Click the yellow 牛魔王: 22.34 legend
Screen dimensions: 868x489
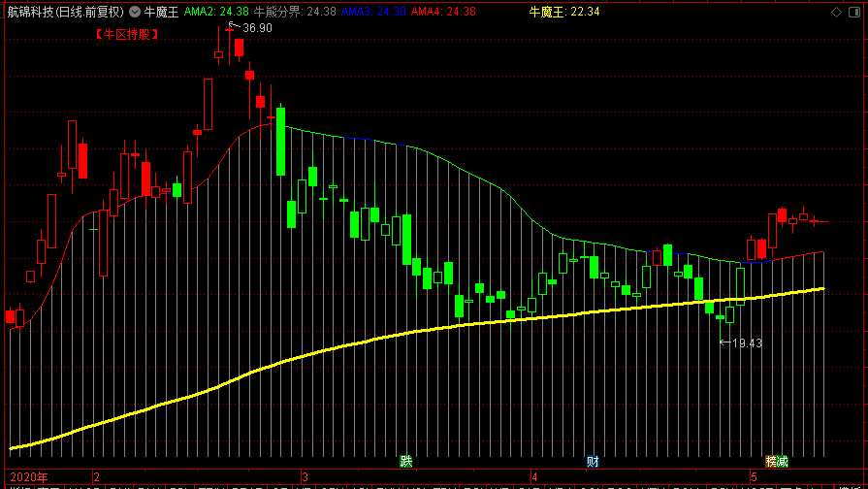tap(564, 12)
